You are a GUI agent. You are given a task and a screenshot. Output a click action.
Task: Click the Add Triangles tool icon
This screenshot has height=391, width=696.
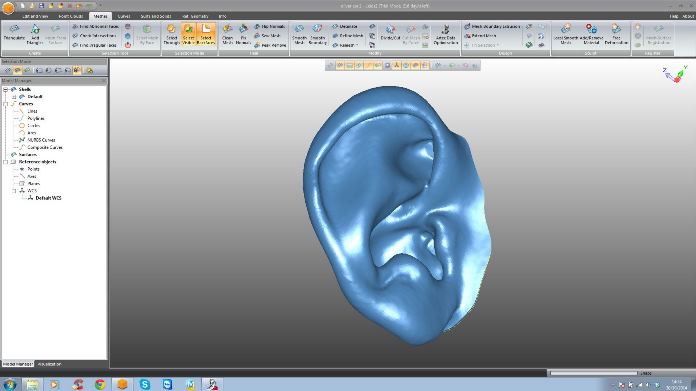pos(35,34)
